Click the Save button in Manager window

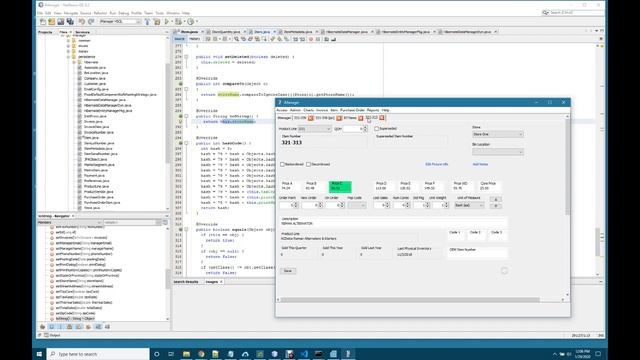(x=288, y=271)
